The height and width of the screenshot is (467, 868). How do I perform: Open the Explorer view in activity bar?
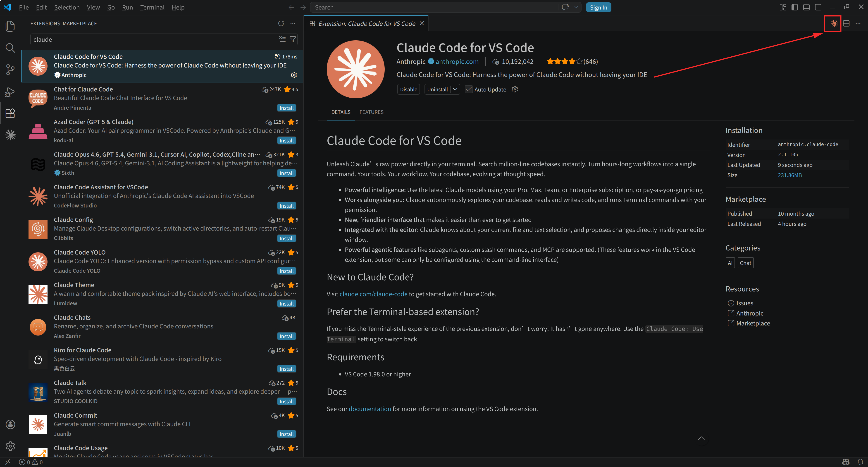click(x=10, y=26)
